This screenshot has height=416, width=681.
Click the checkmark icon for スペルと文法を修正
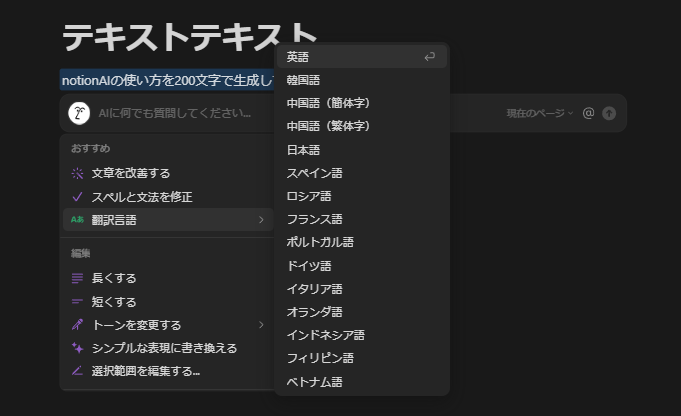[77, 197]
